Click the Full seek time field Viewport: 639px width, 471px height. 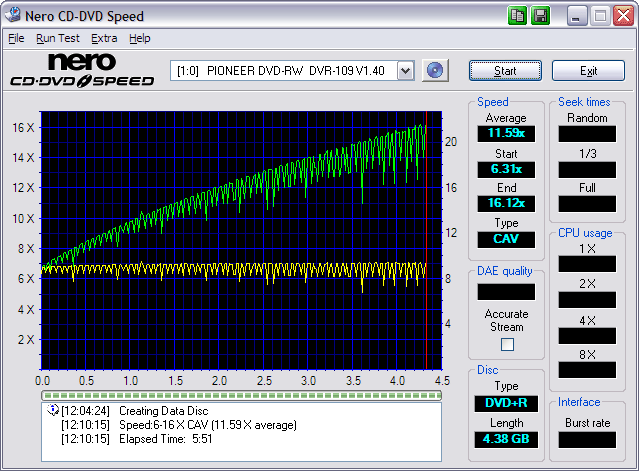(x=587, y=204)
